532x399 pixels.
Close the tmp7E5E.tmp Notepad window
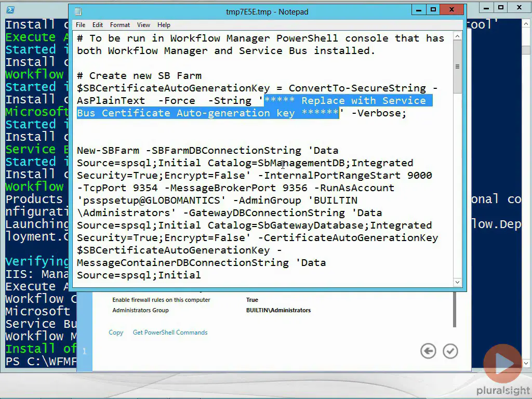451,10
